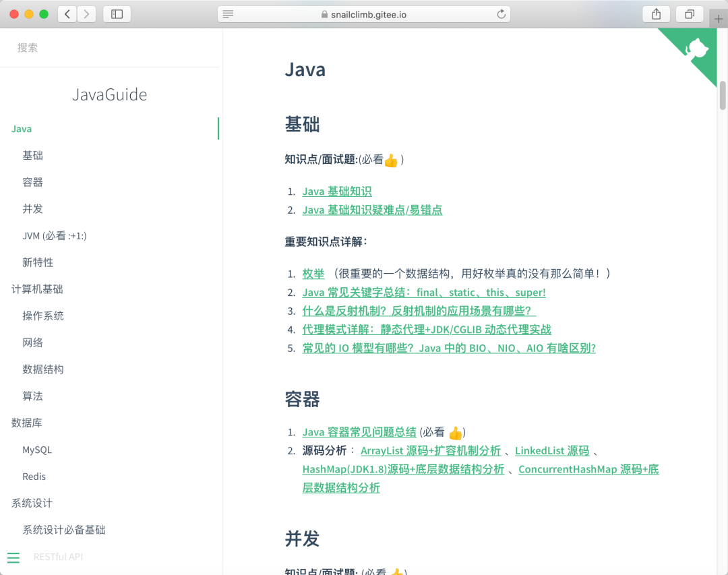Open 基础 in the sidebar

(x=32, y=156)
